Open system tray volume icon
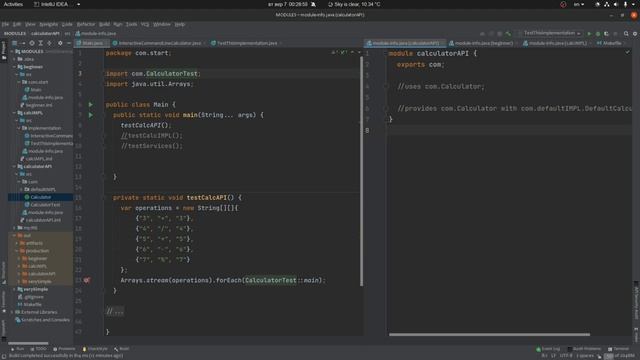 [x=616, y=4]
